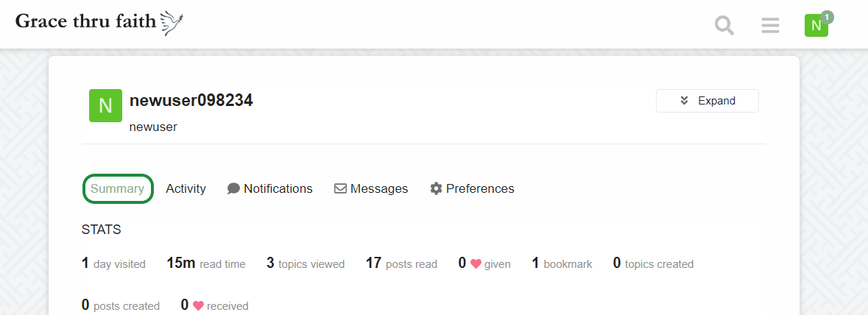868x315 pixels.
Task: Click the gear Preferences icon
Action: (437, 188)
